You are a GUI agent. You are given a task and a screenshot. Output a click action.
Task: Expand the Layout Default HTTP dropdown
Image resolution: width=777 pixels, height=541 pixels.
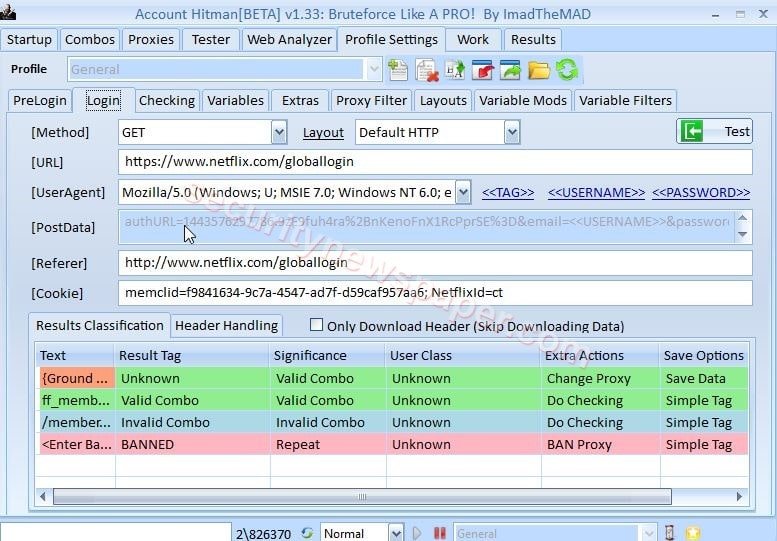tap(512, 132)
